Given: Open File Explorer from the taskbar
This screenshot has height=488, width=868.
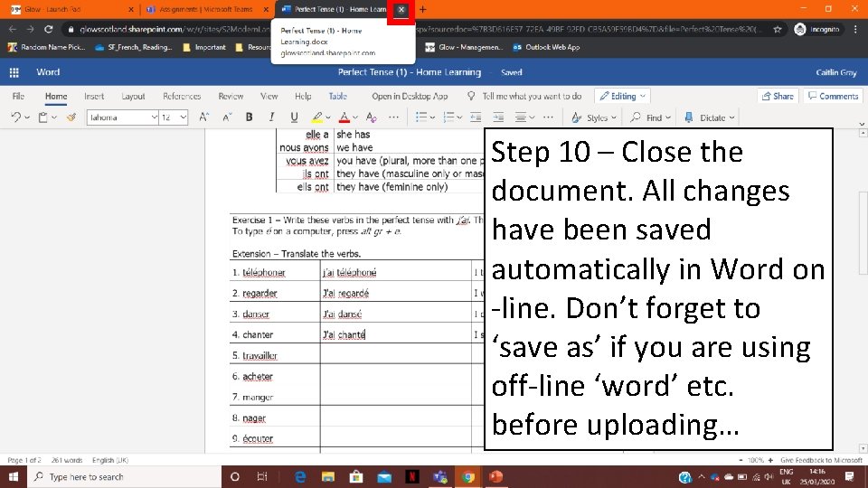Looking at the screenshot, I should coord(328,477).
